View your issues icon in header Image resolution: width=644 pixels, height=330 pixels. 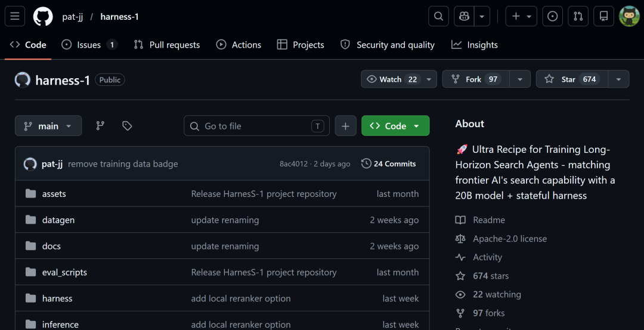[553, 17]
